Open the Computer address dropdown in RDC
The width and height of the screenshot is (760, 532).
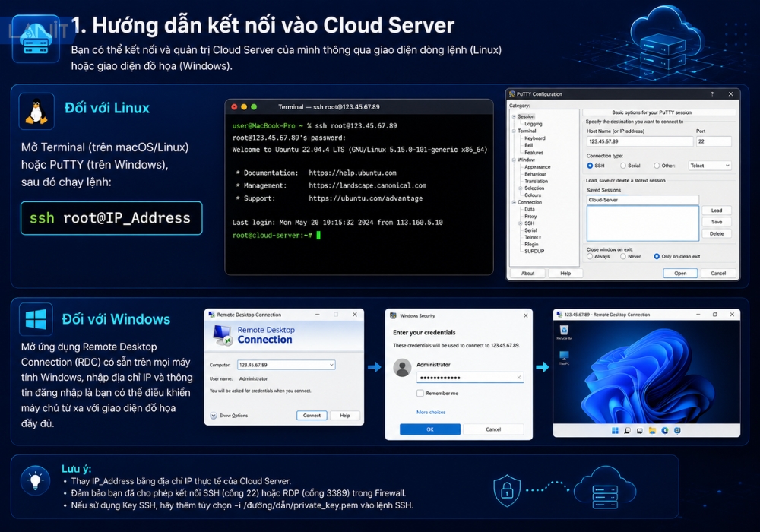tap(331, 365)
